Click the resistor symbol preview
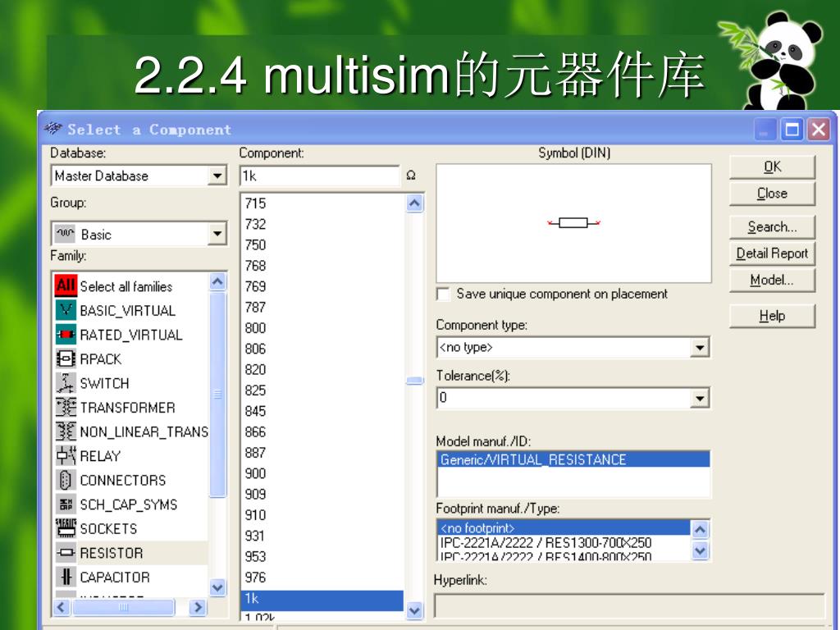Viewport: 840px width, 630px height. 573,222
